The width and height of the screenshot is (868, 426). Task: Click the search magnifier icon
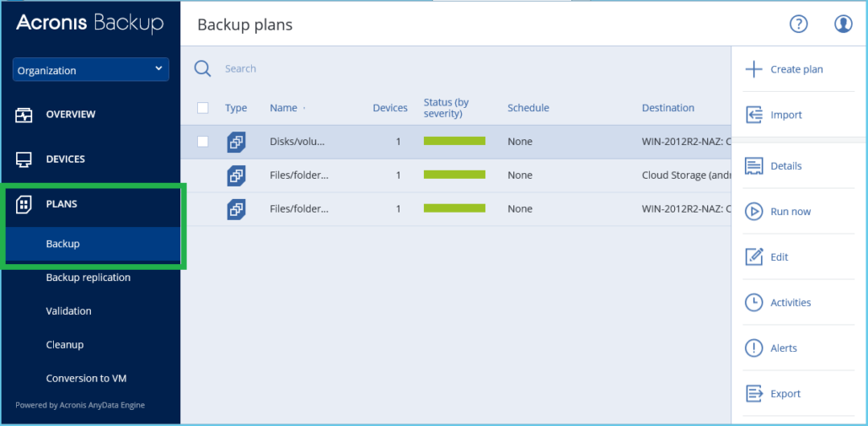(x=202, y=68)
